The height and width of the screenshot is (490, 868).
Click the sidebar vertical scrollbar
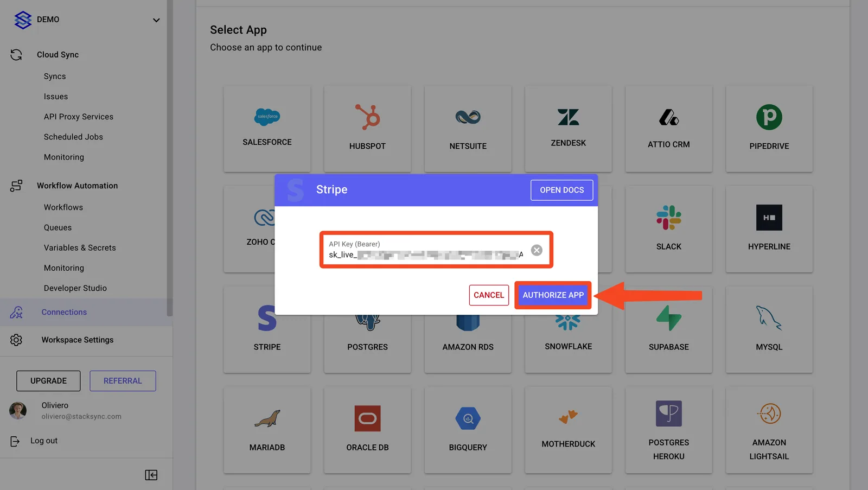coord(170,157)
